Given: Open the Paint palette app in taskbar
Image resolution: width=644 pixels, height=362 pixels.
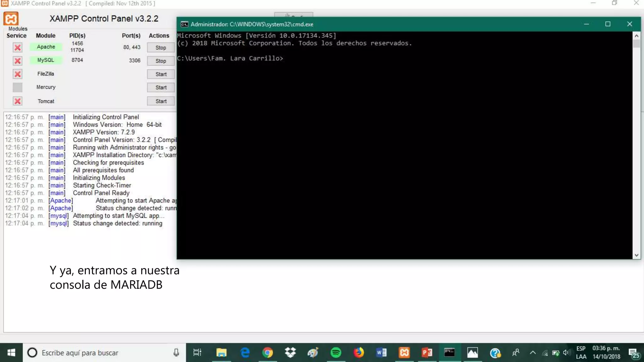Looking at the screenshot, I should click(313, 353).
